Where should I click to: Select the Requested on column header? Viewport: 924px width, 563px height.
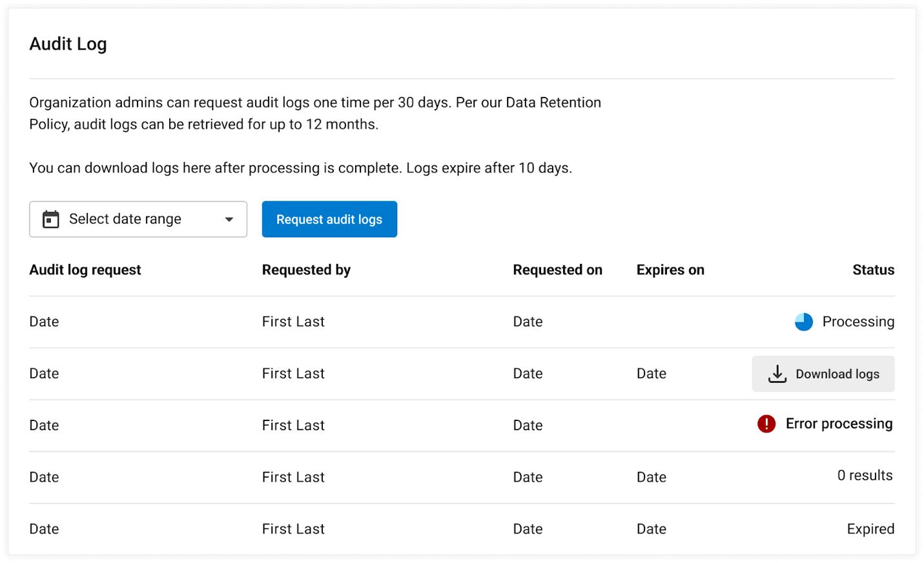click(x=557, y=269)
